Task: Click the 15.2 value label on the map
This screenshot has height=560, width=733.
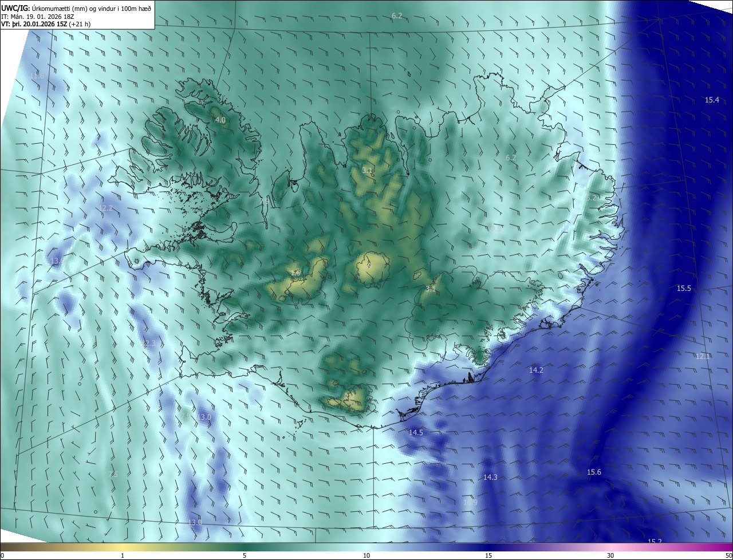Action: click(x=655, y=542)
